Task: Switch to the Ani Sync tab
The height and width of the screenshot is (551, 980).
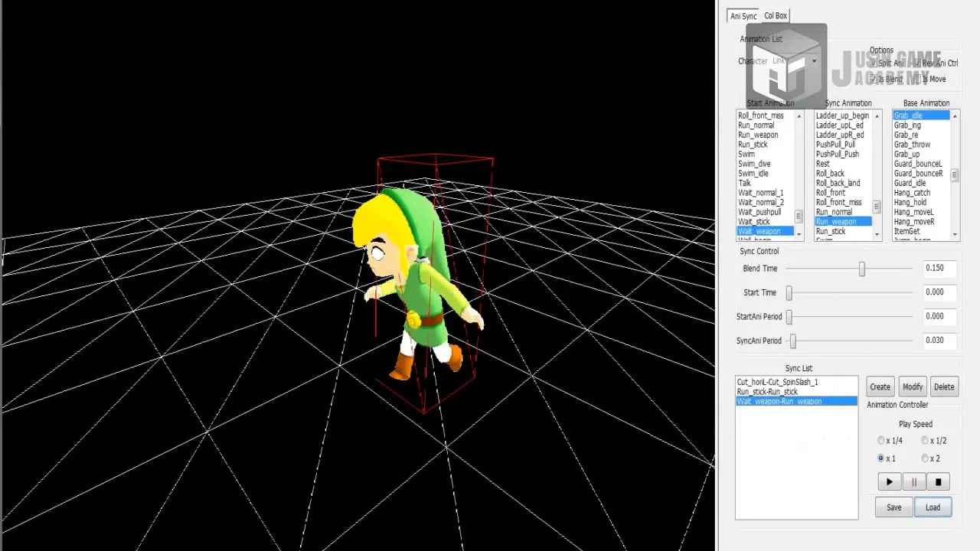Action: (x=743, y=16)
